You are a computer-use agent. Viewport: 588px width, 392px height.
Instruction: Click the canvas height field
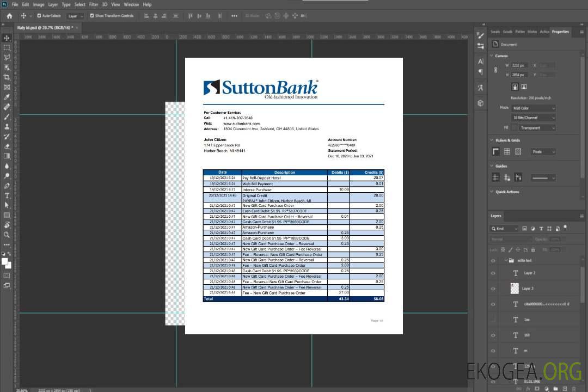[519, 75]
